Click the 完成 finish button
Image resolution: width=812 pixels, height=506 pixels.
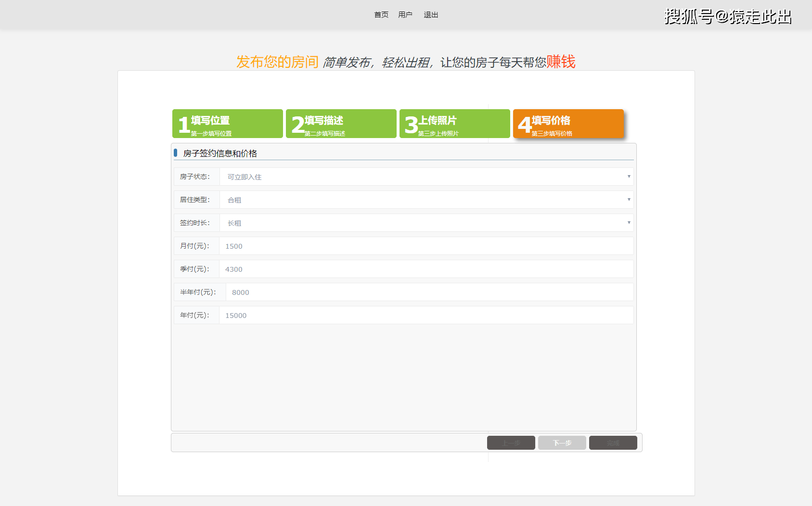pyautogui.click(x=613, y=443)
